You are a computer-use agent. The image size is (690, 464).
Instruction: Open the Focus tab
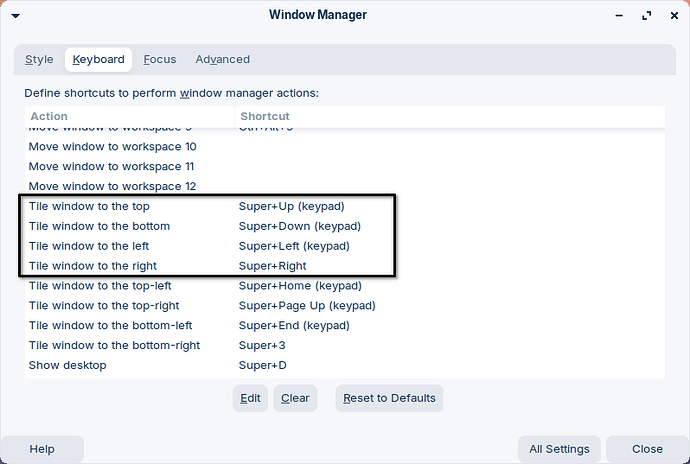click(x=160, y=60)
